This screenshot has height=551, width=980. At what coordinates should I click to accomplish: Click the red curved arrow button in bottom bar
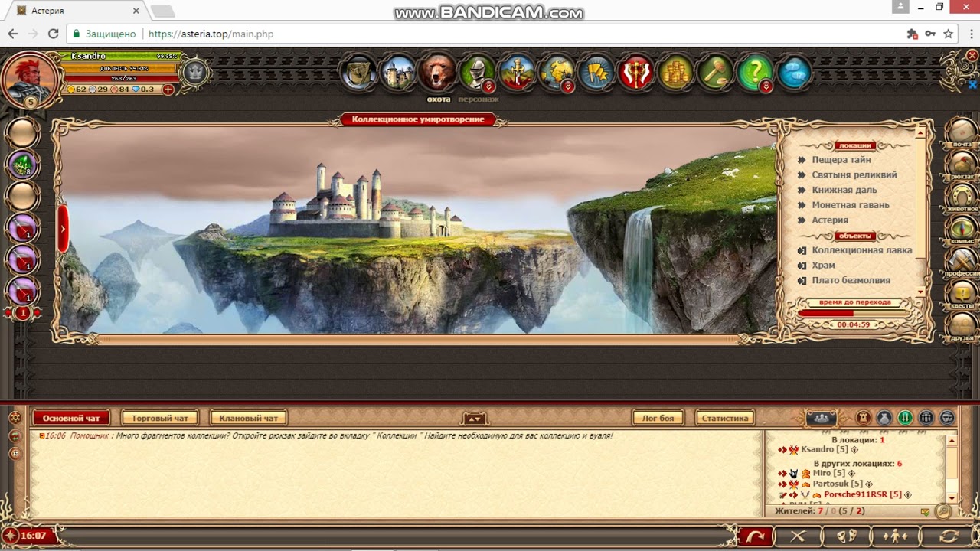(755, 536)
